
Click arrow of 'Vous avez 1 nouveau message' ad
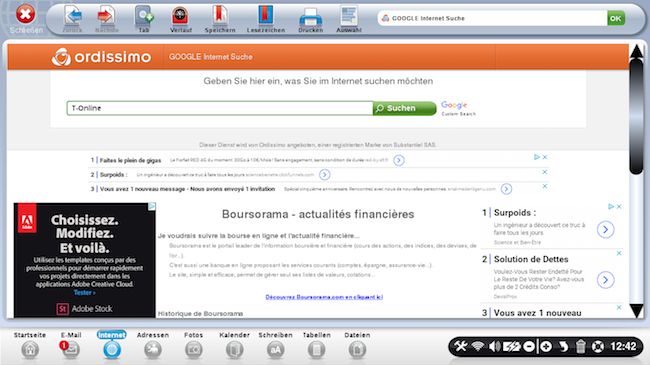click(x=506, y=189)
